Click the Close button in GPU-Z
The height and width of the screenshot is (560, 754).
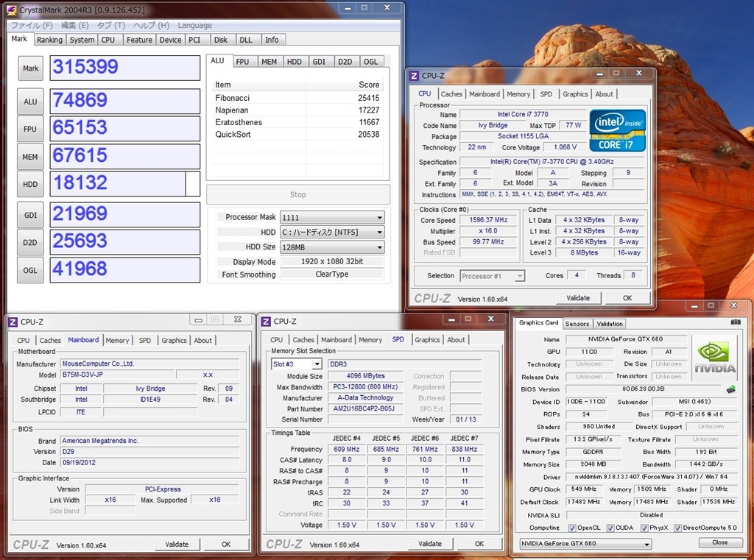[x=720, y=542]
